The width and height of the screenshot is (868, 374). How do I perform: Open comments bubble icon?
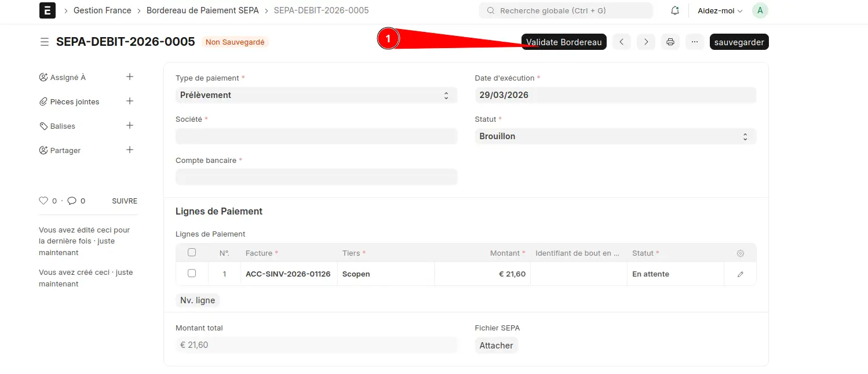pos(72,201)
